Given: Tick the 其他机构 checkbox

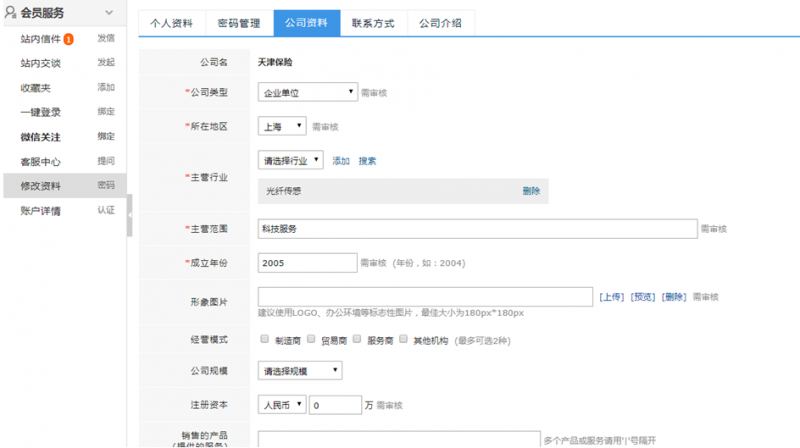Looking at the screenshot, I should (403, 339).
